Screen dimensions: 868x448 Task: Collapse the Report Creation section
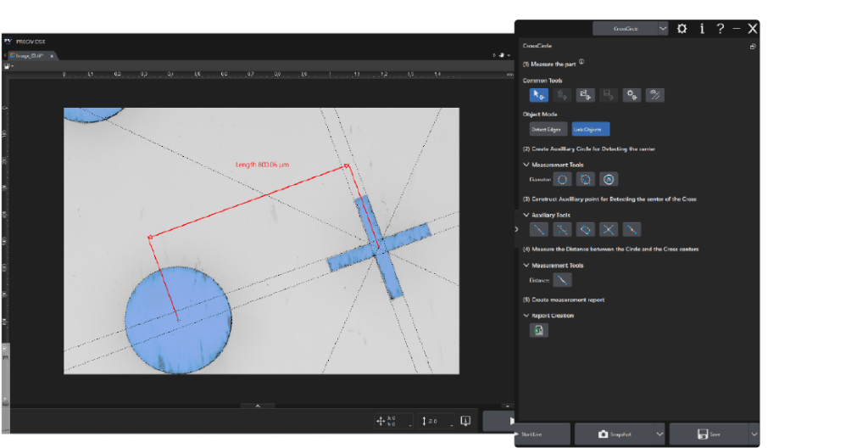point(526,316)
